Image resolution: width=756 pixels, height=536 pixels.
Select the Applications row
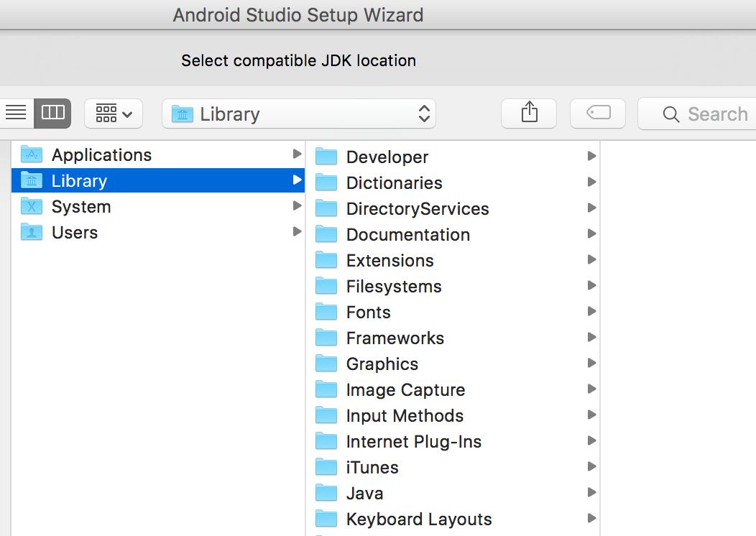[x=158, y=154]
